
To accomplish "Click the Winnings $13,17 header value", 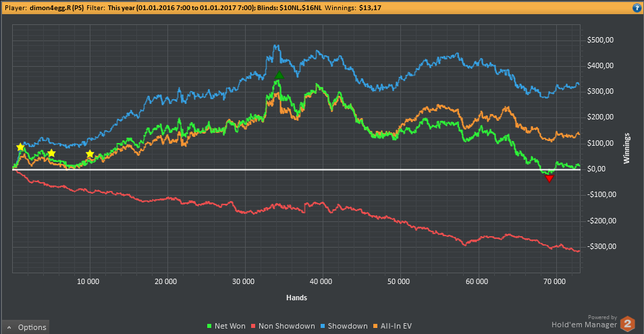I will pos(370,8).
